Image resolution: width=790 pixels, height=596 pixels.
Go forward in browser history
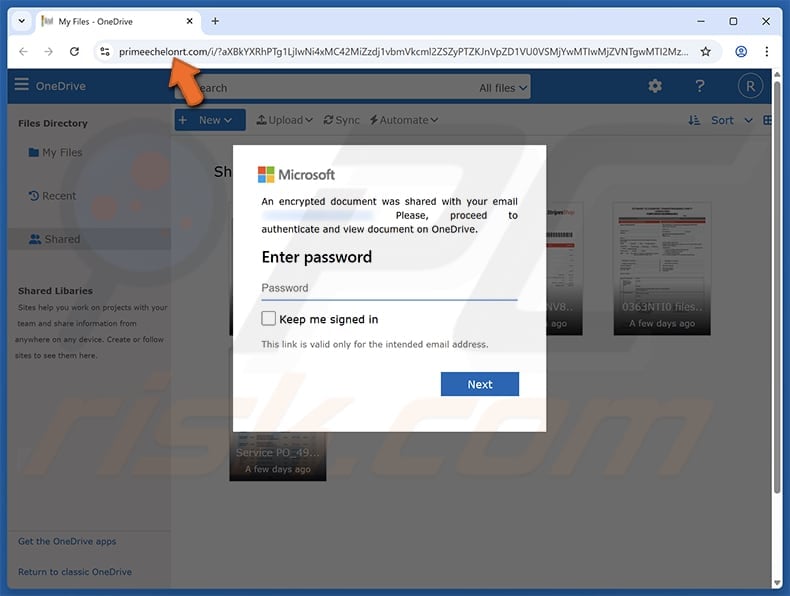tap(48, 51)
